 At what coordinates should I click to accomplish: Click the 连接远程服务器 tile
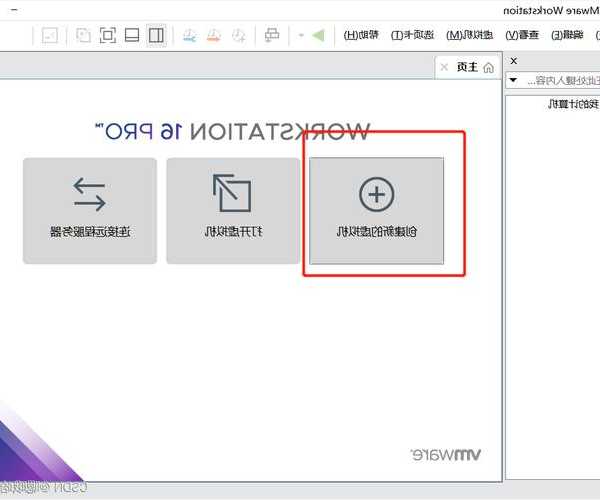pos(90,210)
